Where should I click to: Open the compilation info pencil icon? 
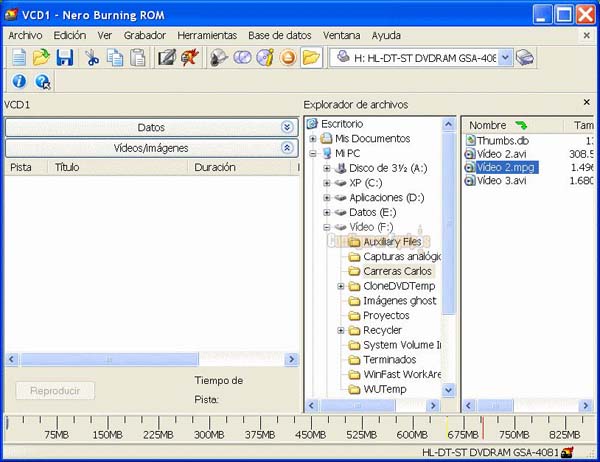167,58
